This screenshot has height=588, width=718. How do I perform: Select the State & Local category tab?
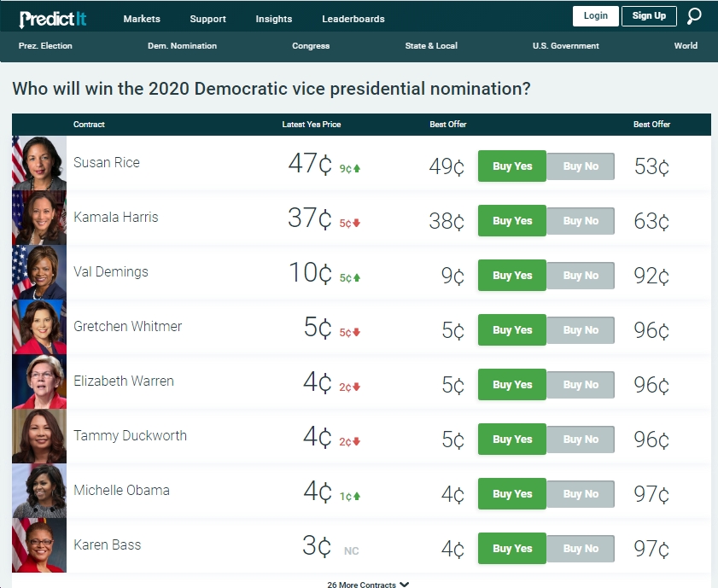click(x=431, y=46)
